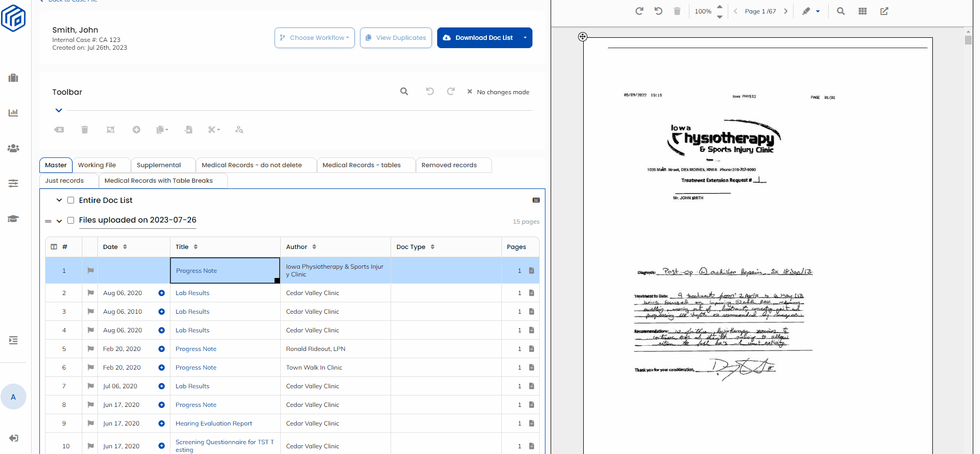Click the toolbar trash delete icon
The height and width of the screenshot is (454, 980).
click(84, 129)
